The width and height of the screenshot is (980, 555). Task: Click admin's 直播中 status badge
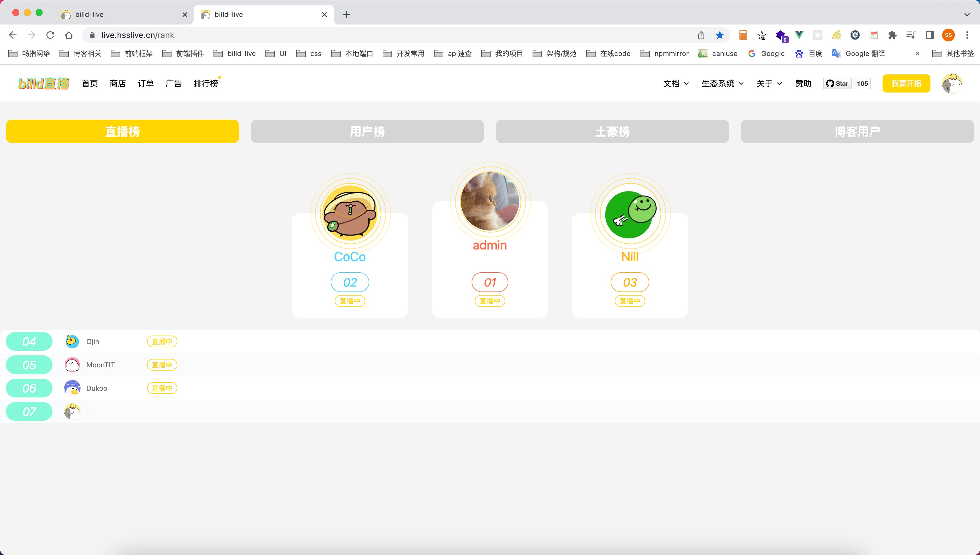pos(490,301)
